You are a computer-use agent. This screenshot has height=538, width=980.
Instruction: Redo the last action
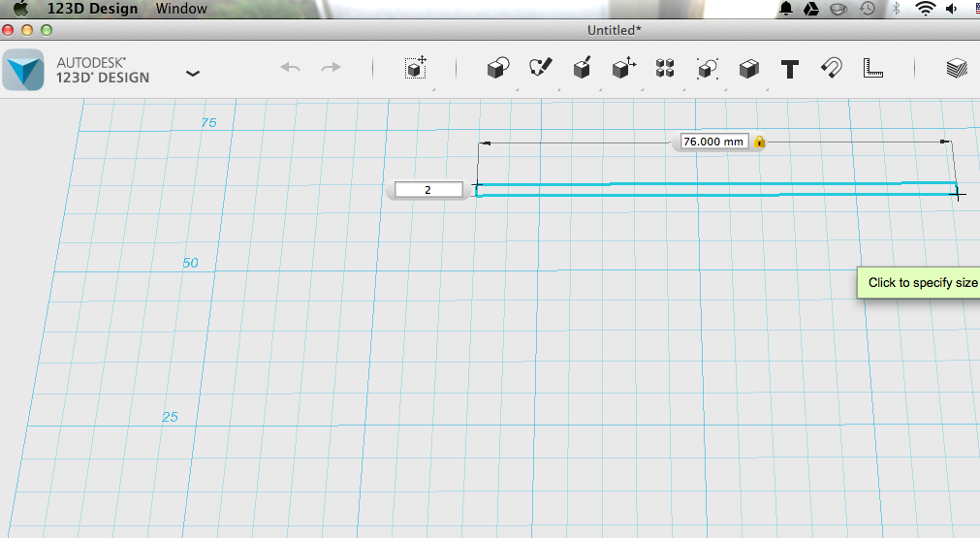click(x=331, y=67)
